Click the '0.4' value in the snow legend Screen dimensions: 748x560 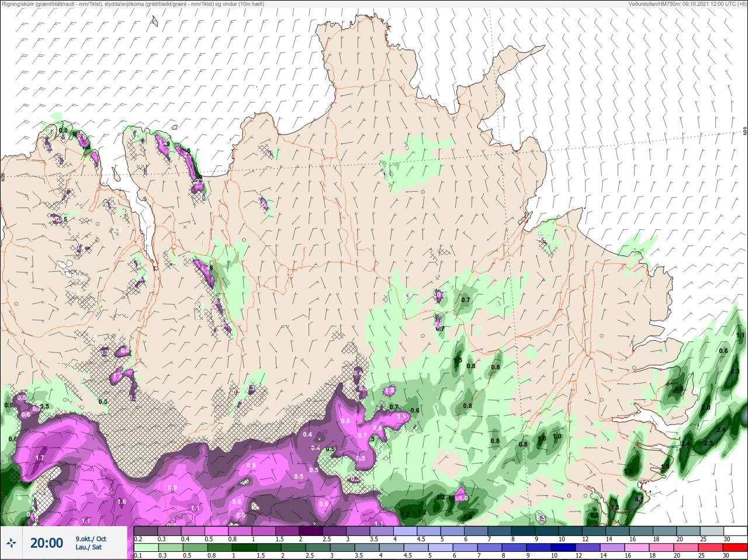pos(185,539)
